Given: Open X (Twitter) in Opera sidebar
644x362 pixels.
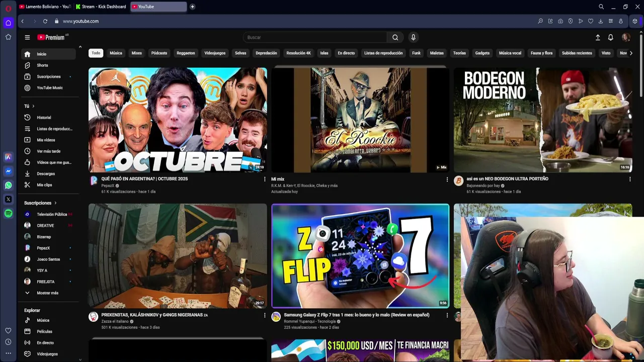Looking at the screenshot, I should (8, 200).
